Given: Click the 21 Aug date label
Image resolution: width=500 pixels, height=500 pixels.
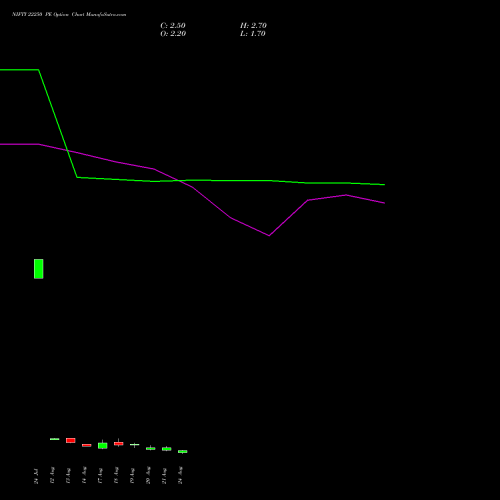Looking at the screenshot, I should click(164, 476).
